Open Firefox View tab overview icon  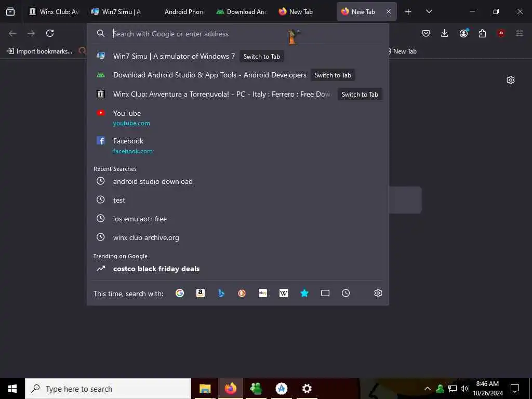10,12
